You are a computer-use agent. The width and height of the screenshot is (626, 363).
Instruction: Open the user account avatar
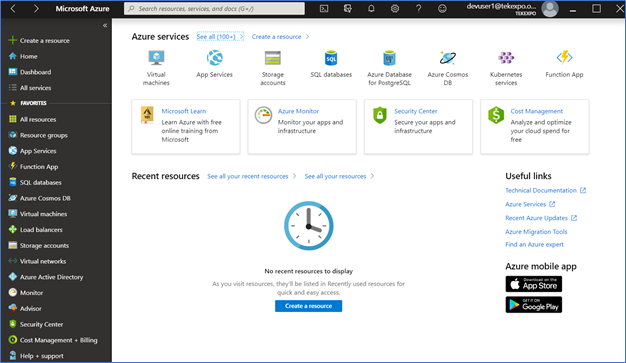click(x=550, y=8)
